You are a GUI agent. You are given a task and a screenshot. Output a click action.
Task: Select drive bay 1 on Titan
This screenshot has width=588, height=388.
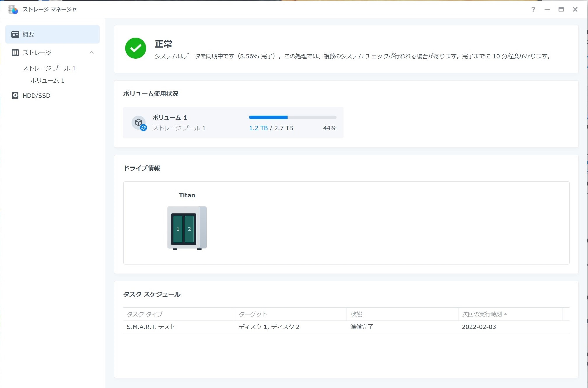tap(178, 229)
